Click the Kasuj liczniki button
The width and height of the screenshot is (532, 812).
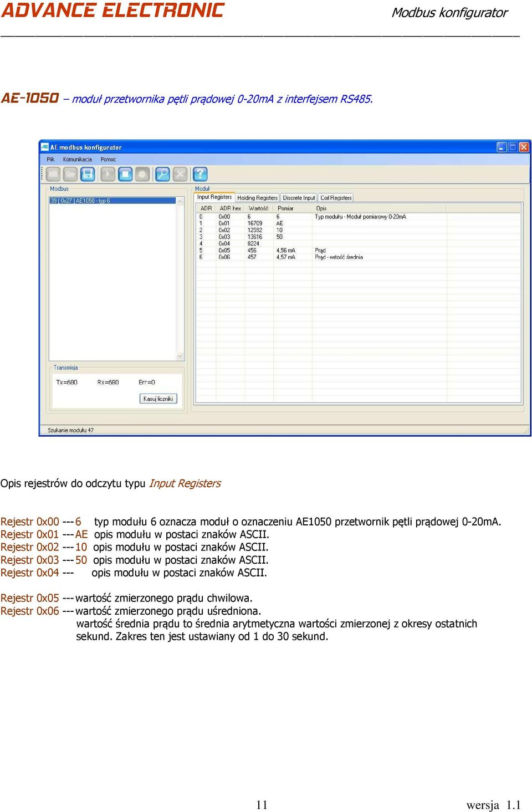(158, 399)
